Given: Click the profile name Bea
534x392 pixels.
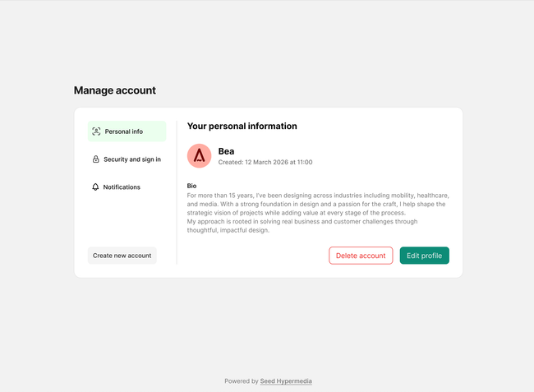Looking at the screenshot, I should (226, 151).
